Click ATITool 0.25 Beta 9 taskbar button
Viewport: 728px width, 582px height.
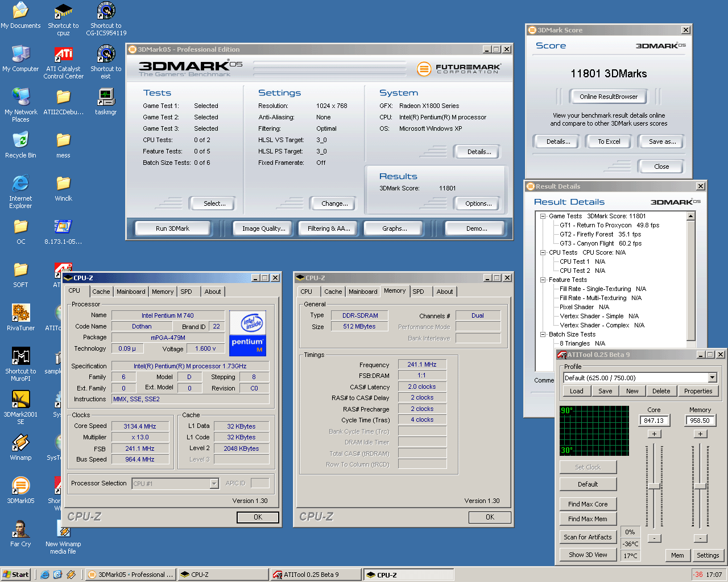[x=316, y=575]
